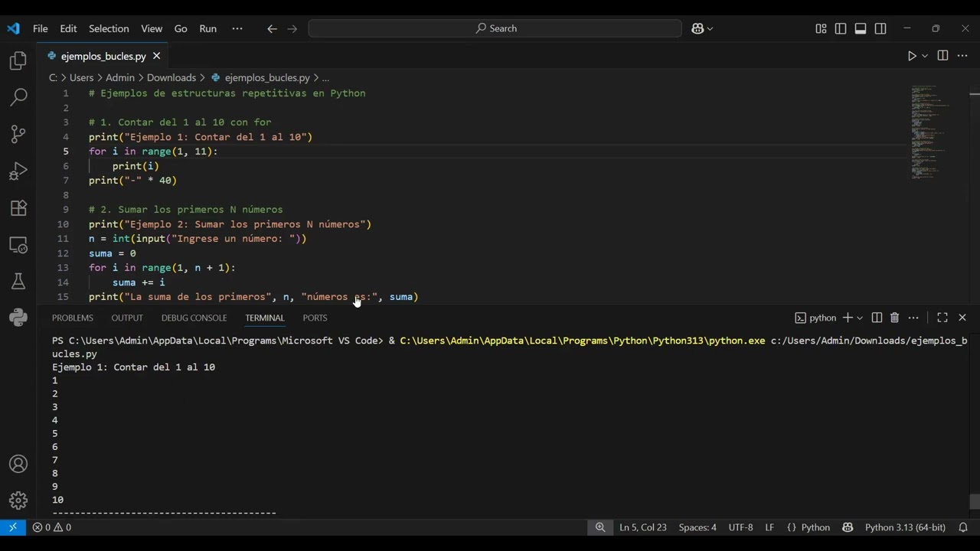Image resolution: width=980 pixels, height=551 pixels.
Task: Open the Go menu
Action: (181, 28)
